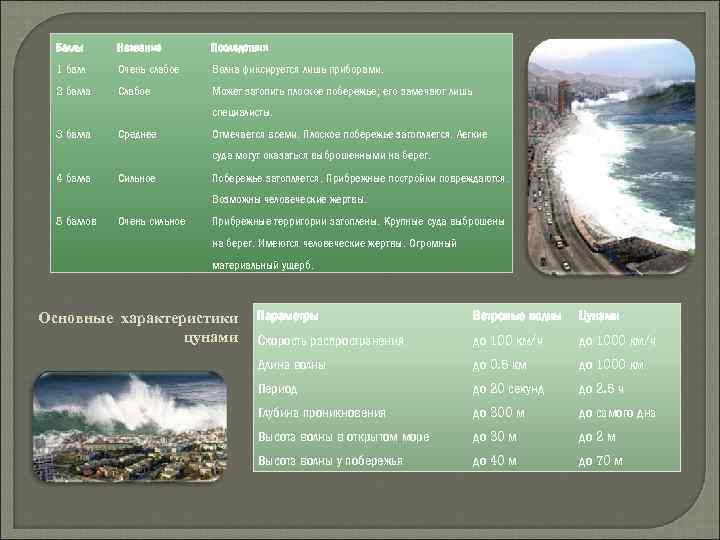Click the 'до 2 м' value
Screen dimensions: 720x540
tap(597, 437)
